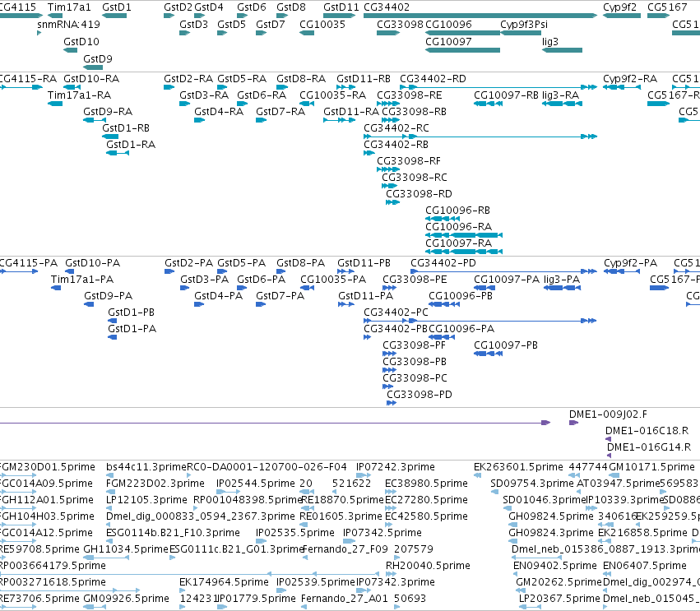This screenshot has height=611, width=700.
Task: Open the Cyp9f2-RA transcript
Action: tap(622, 87)
